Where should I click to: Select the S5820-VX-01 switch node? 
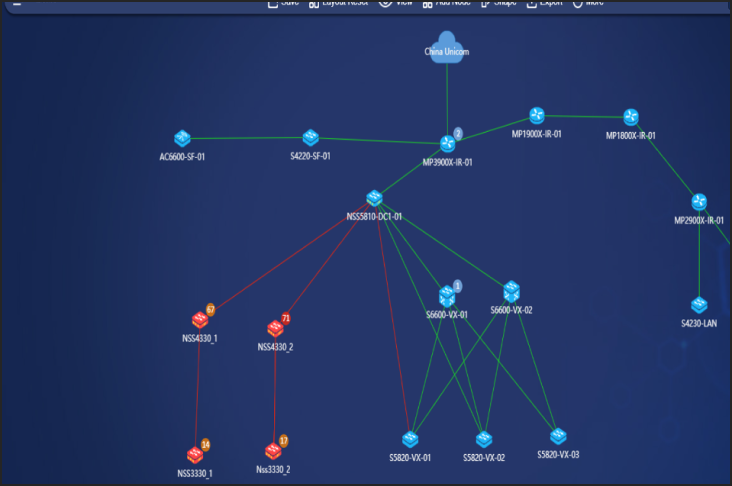[410, 439]
